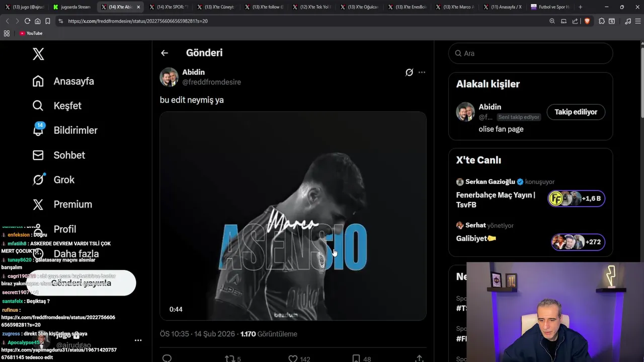Open the post's three-dot more menu
Screen dimensions: 644x362
[x=422, y=72]
